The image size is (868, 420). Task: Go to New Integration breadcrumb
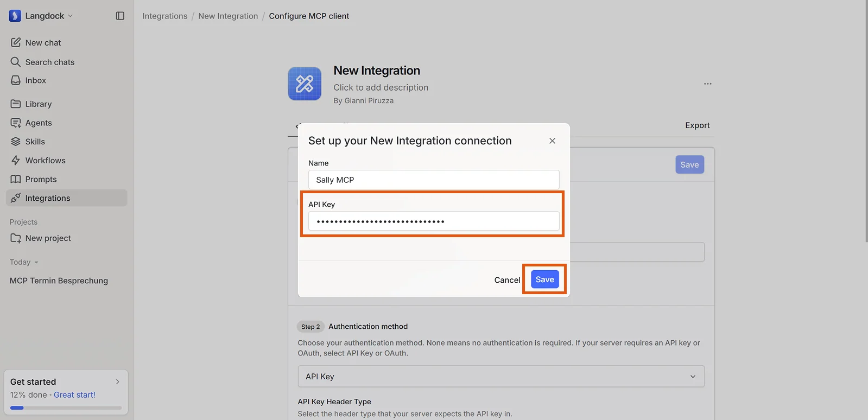228,16
